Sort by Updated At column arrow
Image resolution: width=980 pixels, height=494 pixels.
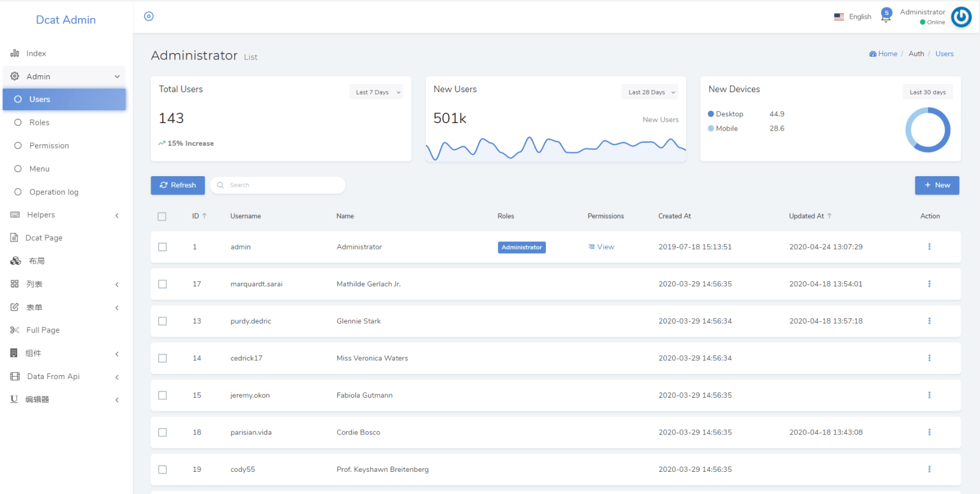[x=829, y=216]
